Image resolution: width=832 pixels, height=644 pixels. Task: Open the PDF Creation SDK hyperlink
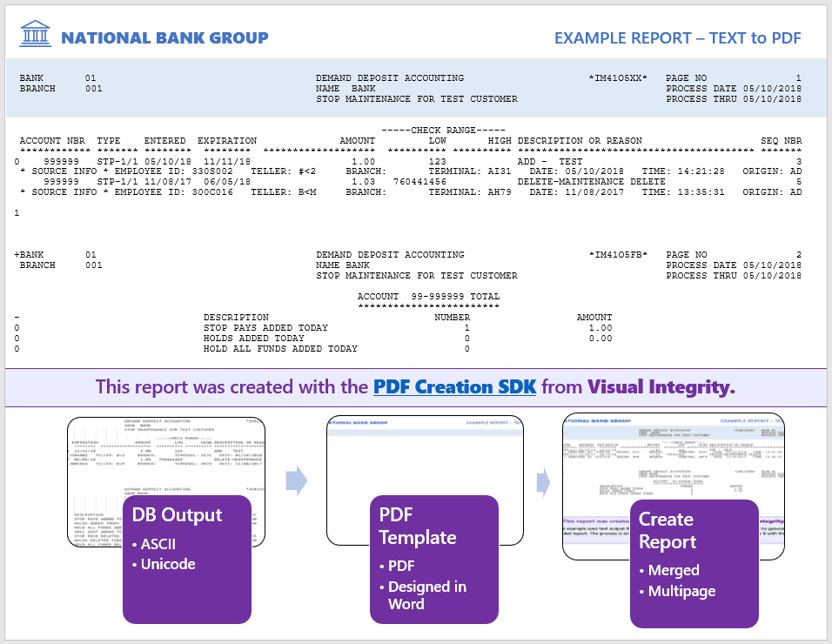click(x=455, y=386)
